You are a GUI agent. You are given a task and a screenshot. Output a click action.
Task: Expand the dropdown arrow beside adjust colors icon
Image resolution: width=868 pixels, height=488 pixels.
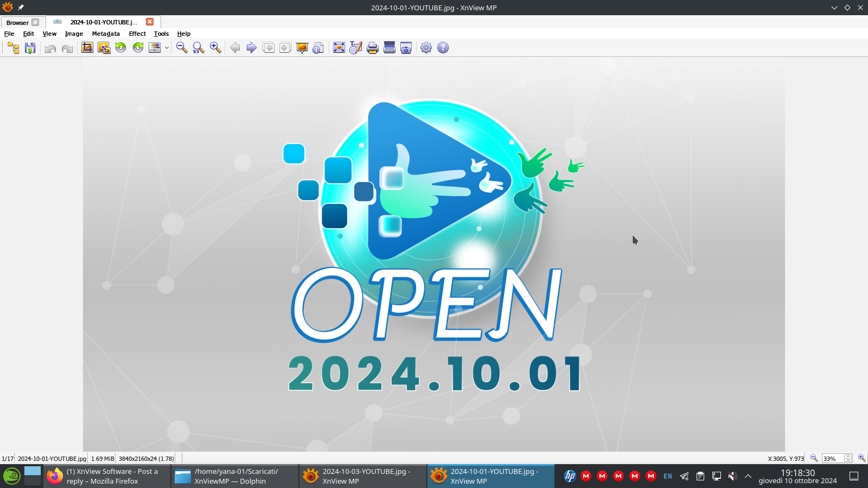pyautogui.click(x=167, y=48)
